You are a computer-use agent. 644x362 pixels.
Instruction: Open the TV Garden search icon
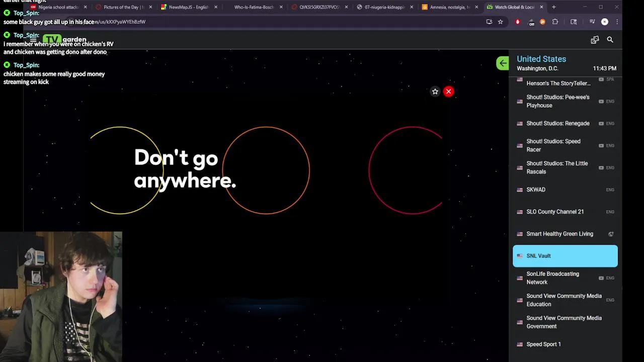(610, 40)
